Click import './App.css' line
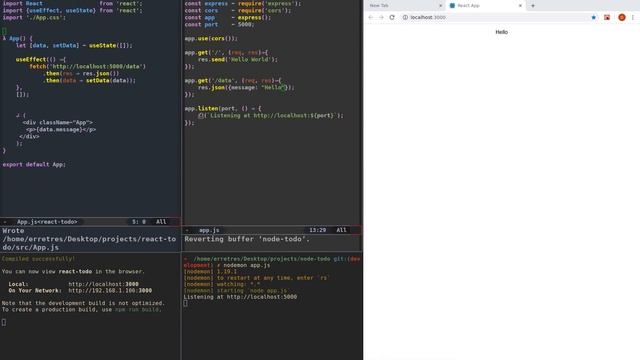Screen dimensions: 640x360 [x=34, y=18]
